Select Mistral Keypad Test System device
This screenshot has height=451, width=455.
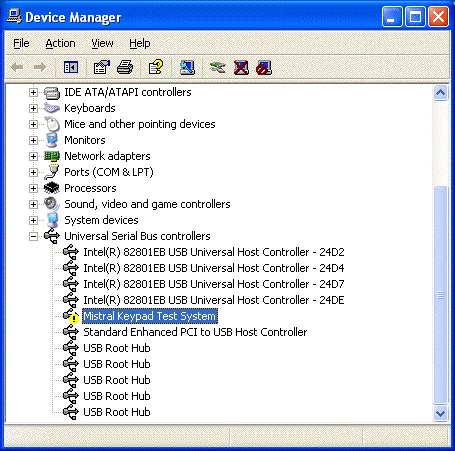coord(150,316)
